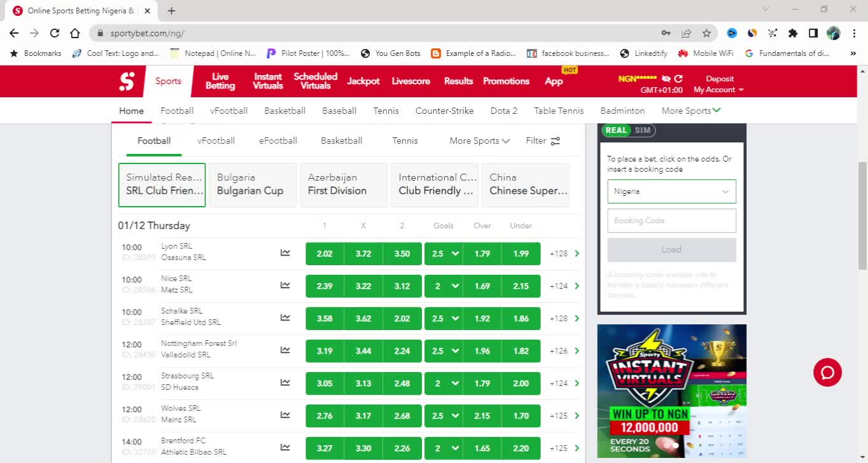
Task: Click the browser address bar
Action: (375, 33)
